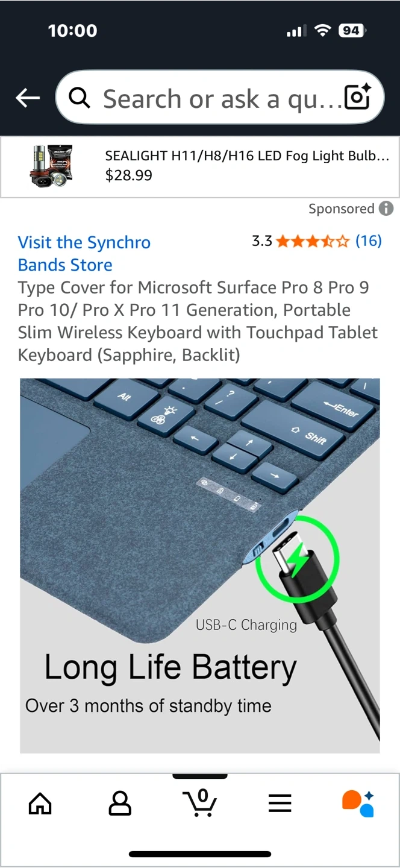The width and height of the screenshot is (400, 868).
Task: Open the Rufus AI assistant icon
Action: [x=358, y=803]
